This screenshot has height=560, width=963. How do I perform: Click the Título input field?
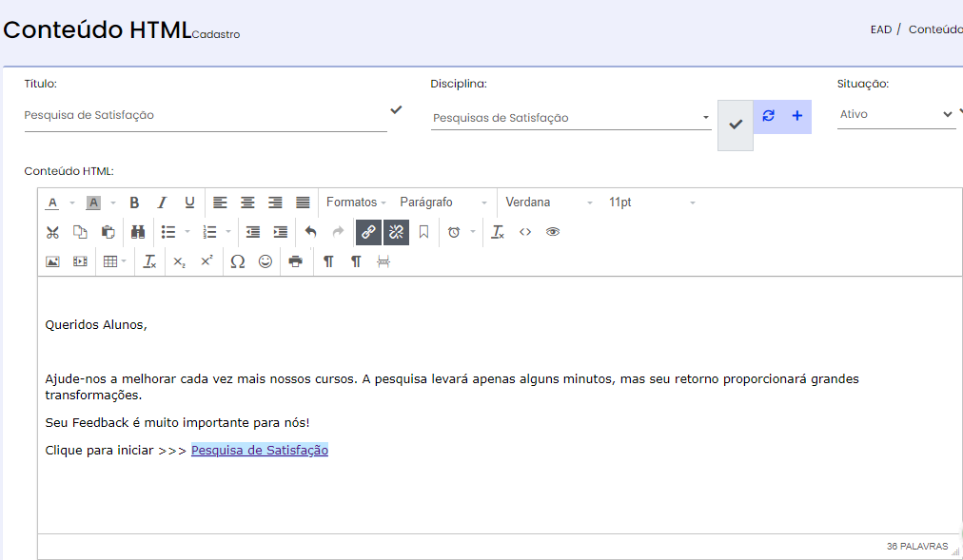click(206, 115)
